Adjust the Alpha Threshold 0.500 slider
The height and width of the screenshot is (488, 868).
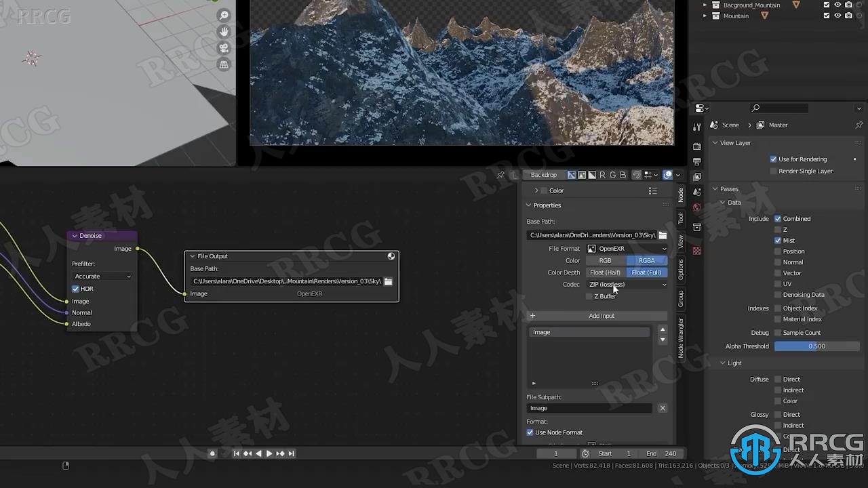click(x=816, y=346)
